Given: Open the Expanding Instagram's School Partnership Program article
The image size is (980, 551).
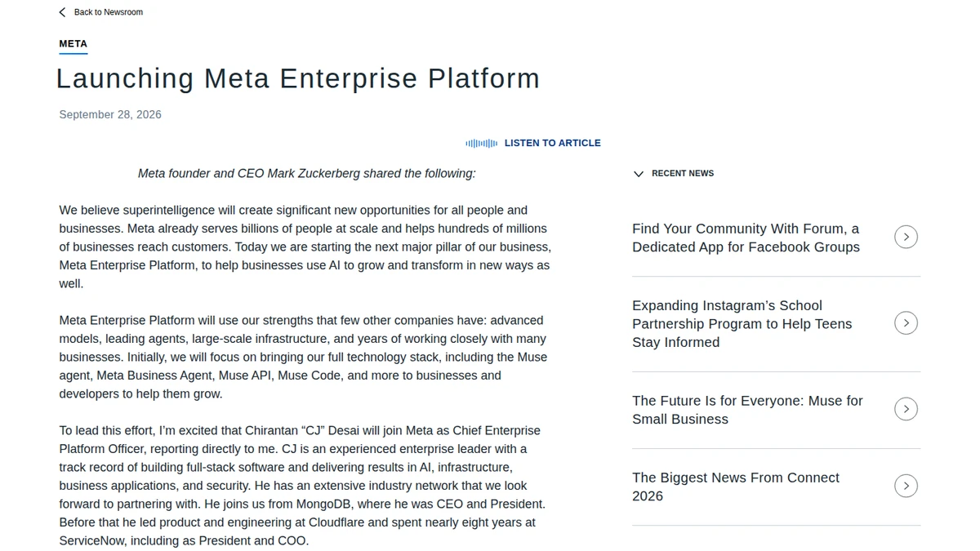Looking at the screenshot, I should tap(742, 323).
